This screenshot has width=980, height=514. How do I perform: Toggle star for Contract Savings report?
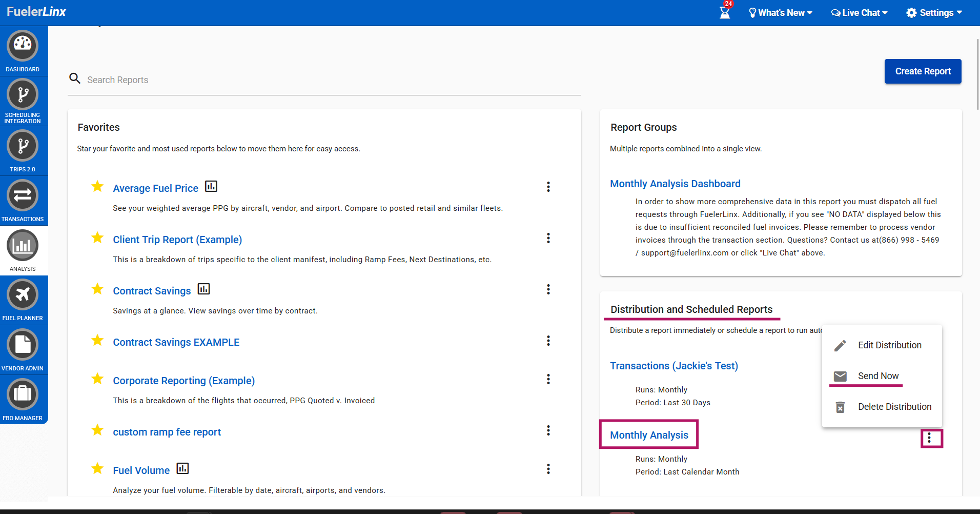click(97, 289)
